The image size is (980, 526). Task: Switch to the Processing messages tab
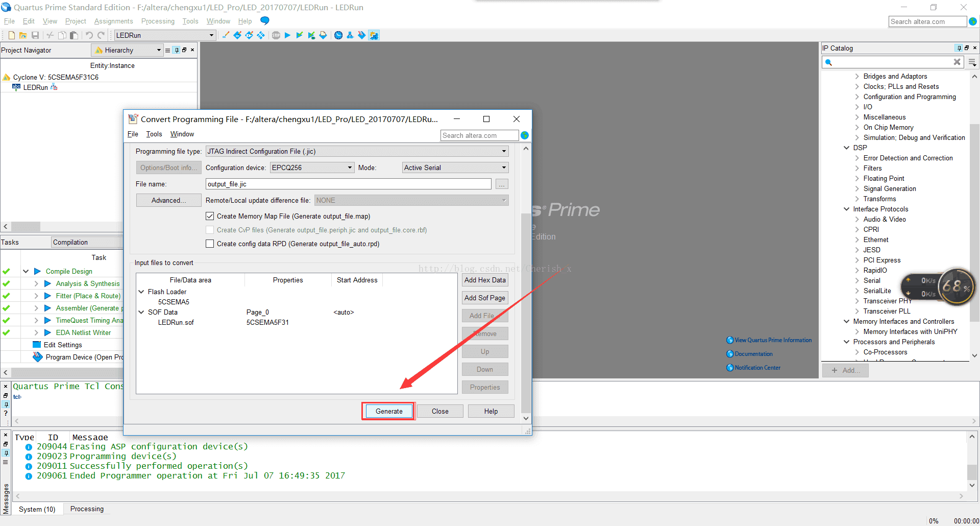pyautogui.click(x=87, y=509)
